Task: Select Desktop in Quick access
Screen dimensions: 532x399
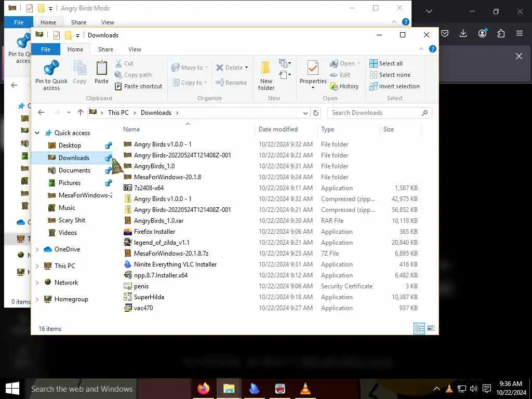Action: (x=70, y=145)
